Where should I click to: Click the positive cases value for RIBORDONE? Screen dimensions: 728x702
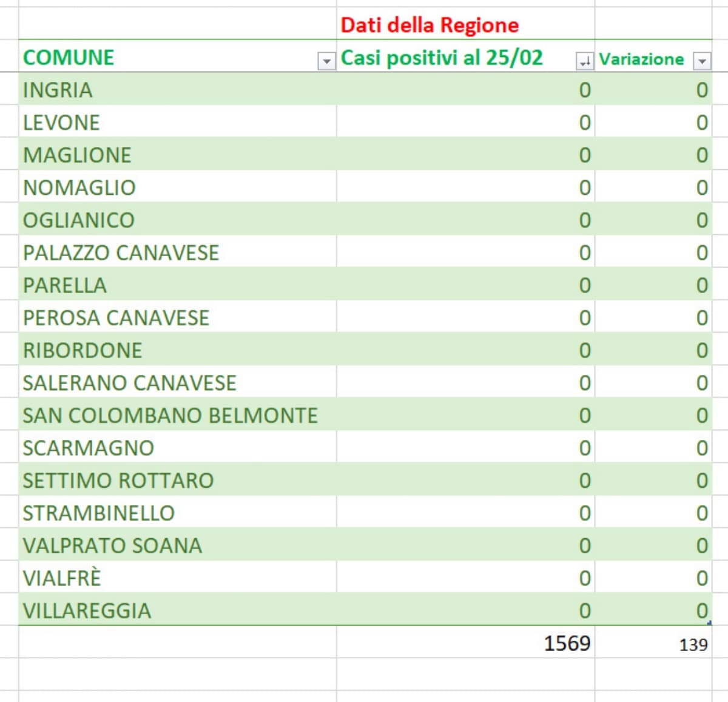pos(584,351)
